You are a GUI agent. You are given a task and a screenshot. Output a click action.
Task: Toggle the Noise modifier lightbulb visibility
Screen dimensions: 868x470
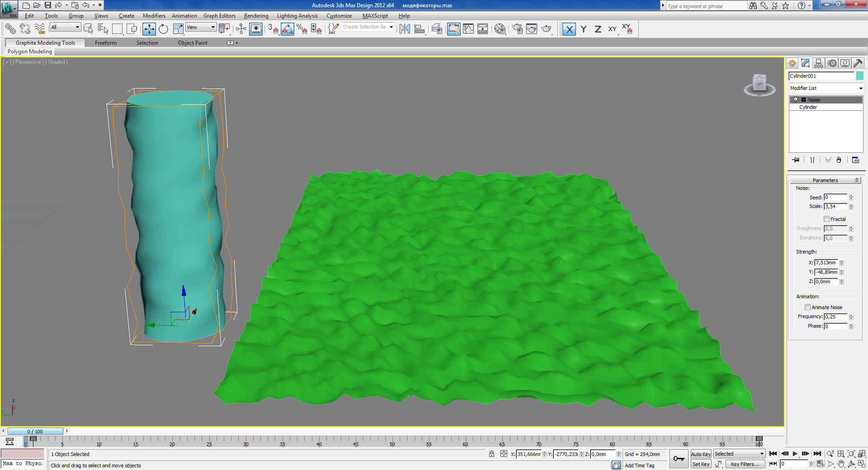coord(796,100)
